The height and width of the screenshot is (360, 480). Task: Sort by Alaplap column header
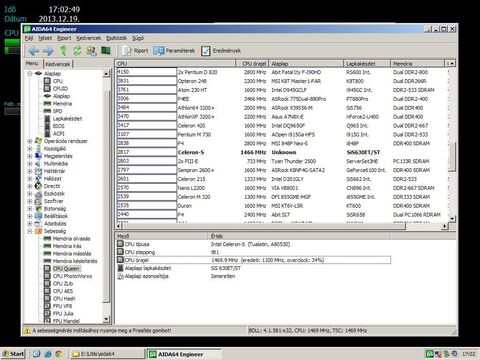(306, 63)
